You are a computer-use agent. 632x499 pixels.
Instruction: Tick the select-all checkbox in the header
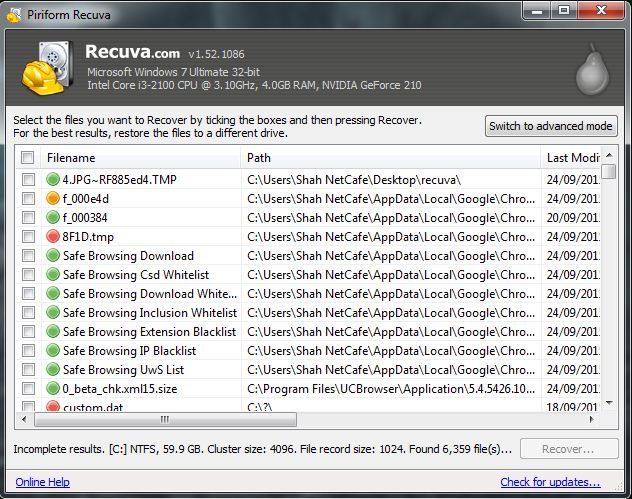click(x=27, y=157)
